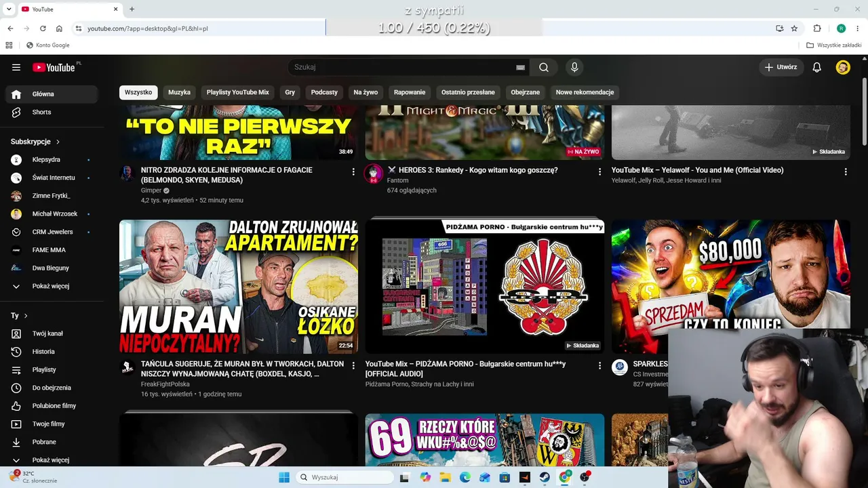Start voice search with the microphone
Image resolution: width=868 pixels, height=488 pixels.
(574, 67)
